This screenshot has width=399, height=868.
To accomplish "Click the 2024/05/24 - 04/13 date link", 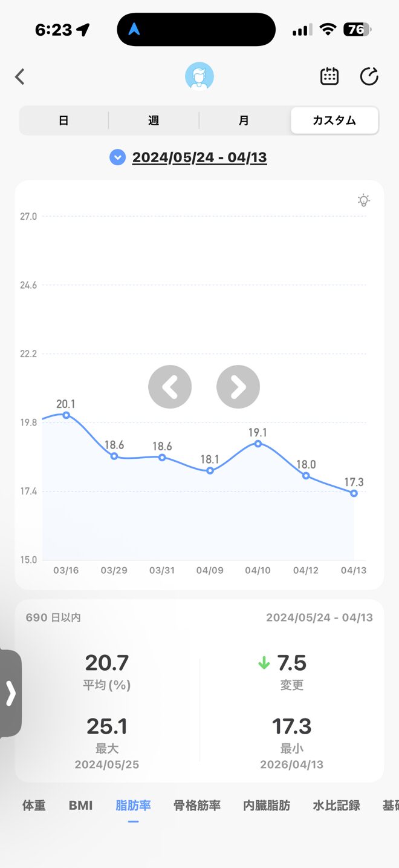I will [199, 157].
